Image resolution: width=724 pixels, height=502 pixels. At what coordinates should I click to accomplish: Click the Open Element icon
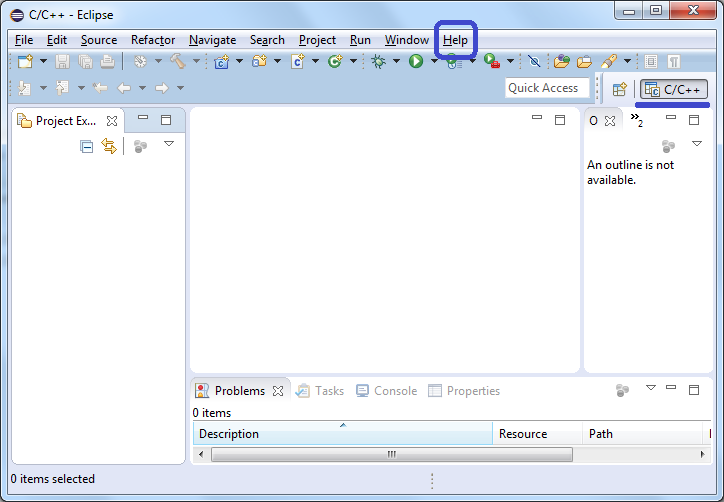point(561,61)
